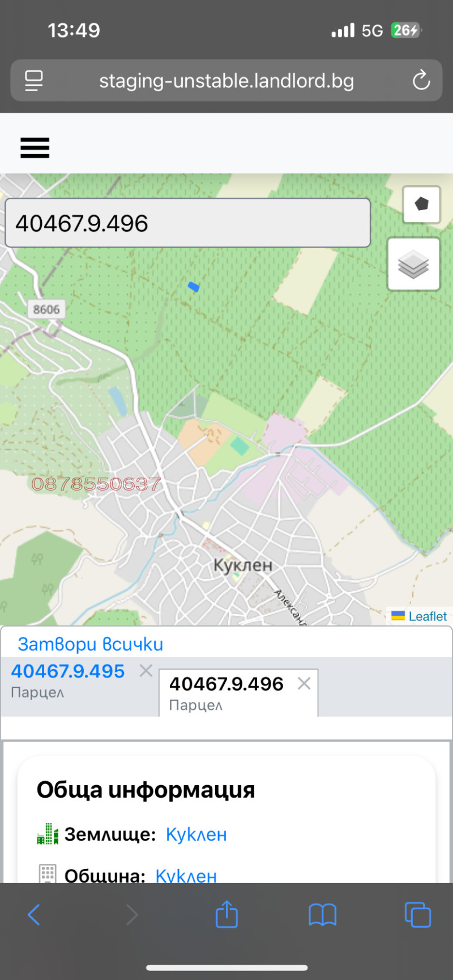Go back in Safari

[x=34, y=914]
